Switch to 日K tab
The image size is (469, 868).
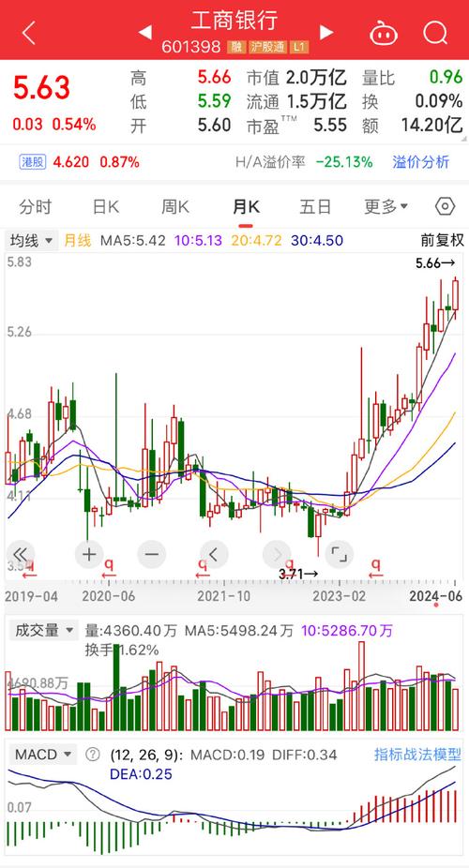click(x=105, y=207)
